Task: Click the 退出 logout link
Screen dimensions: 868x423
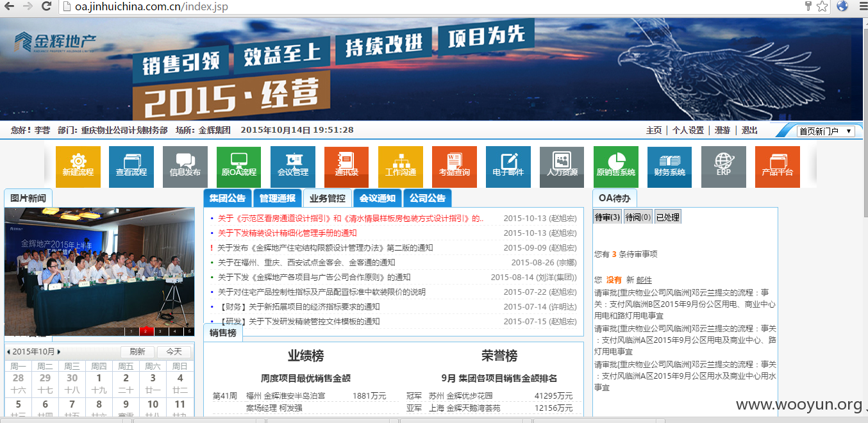Action: [x=749, y=130]
